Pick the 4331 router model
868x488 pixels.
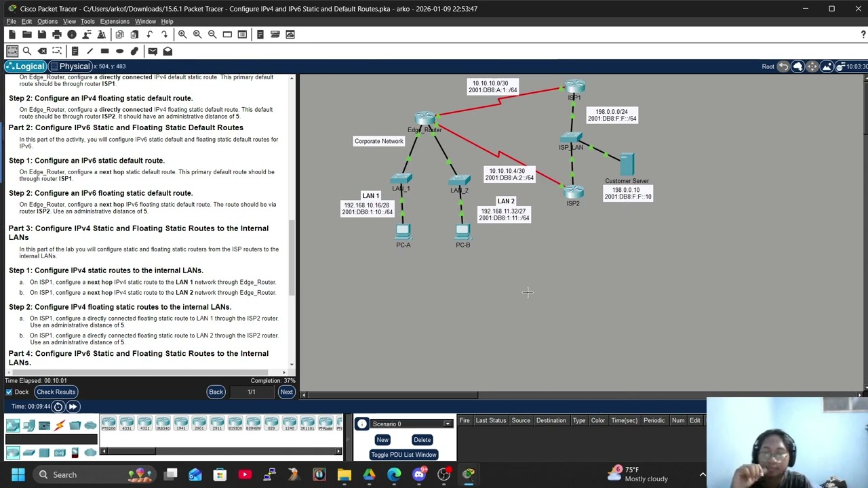click(127, 424)
